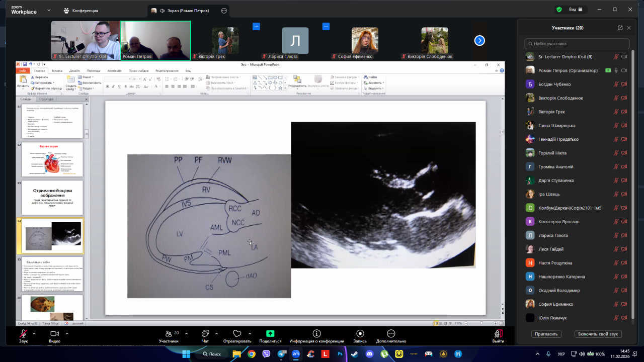Open the More options ellipsis icon

[391, 334]
